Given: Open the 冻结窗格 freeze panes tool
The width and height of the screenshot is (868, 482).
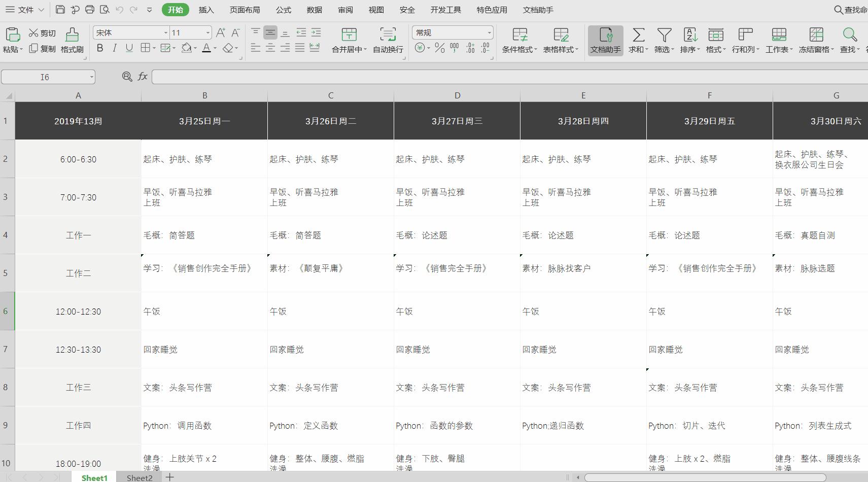Looking at the screenshot, I should click(816, 41).
